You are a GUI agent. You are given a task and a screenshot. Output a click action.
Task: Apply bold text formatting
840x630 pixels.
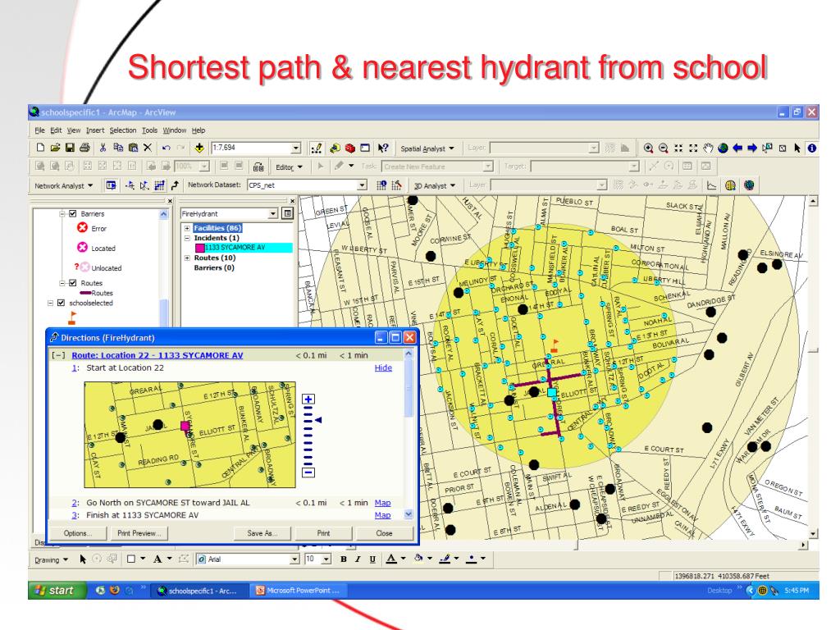tap(344, 559)
